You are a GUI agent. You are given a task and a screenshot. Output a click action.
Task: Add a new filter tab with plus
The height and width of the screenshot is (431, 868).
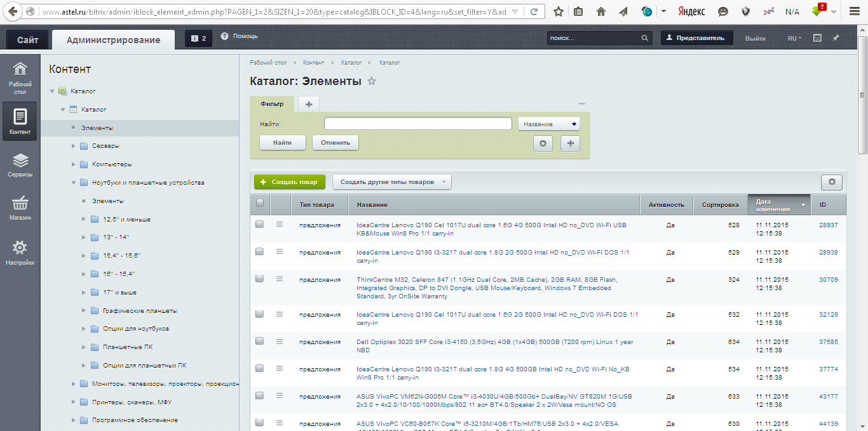309,104
